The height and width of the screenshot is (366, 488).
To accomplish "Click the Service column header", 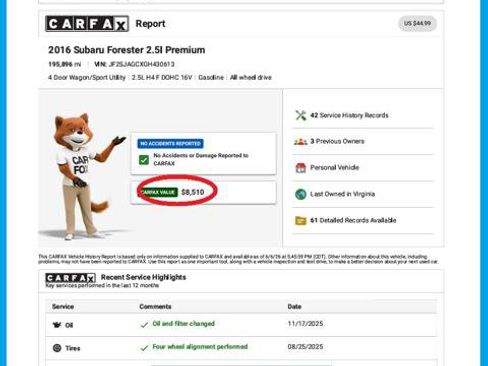I will (63, 307).
